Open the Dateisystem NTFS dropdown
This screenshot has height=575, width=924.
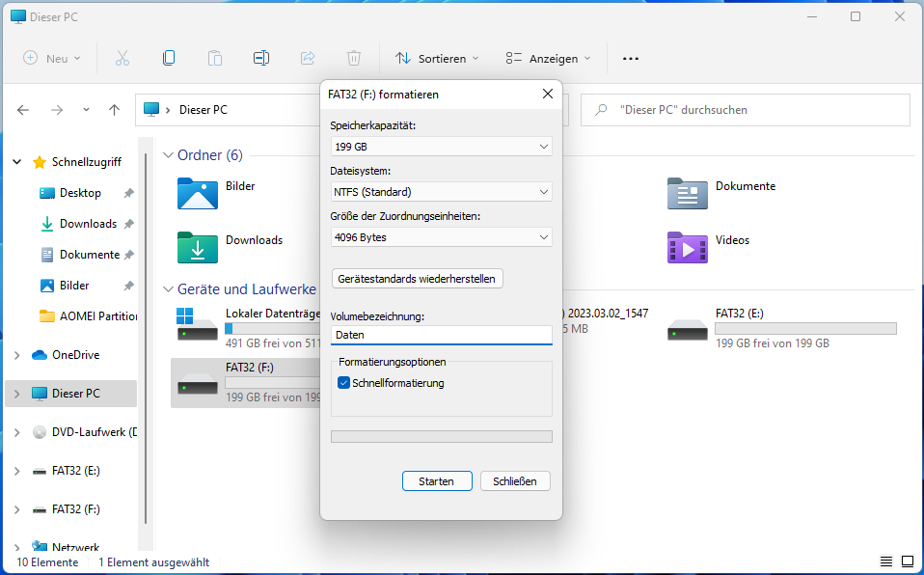[x=442, y=192]
